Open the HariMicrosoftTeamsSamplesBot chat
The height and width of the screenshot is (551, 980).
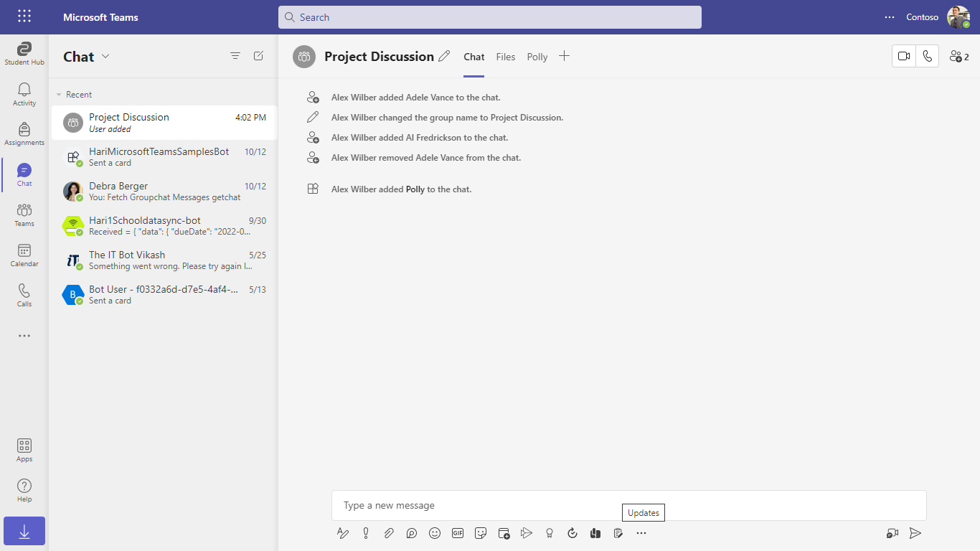[164, 157]
